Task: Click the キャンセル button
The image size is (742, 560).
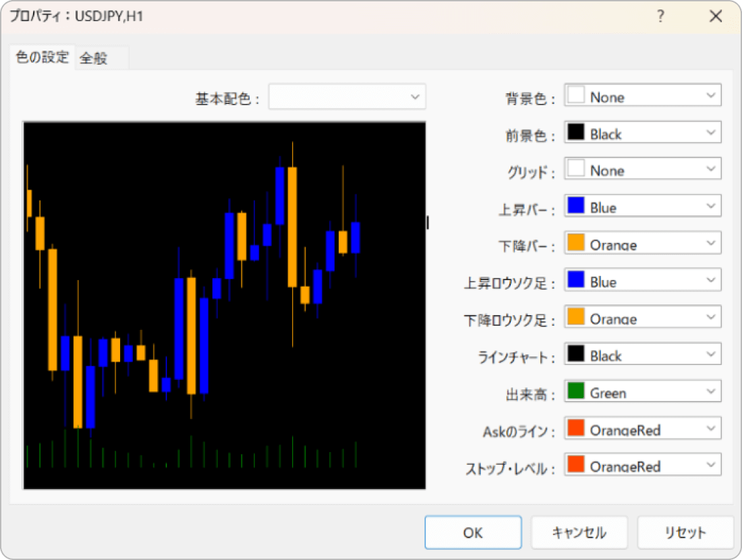Action: click(579, 532)
